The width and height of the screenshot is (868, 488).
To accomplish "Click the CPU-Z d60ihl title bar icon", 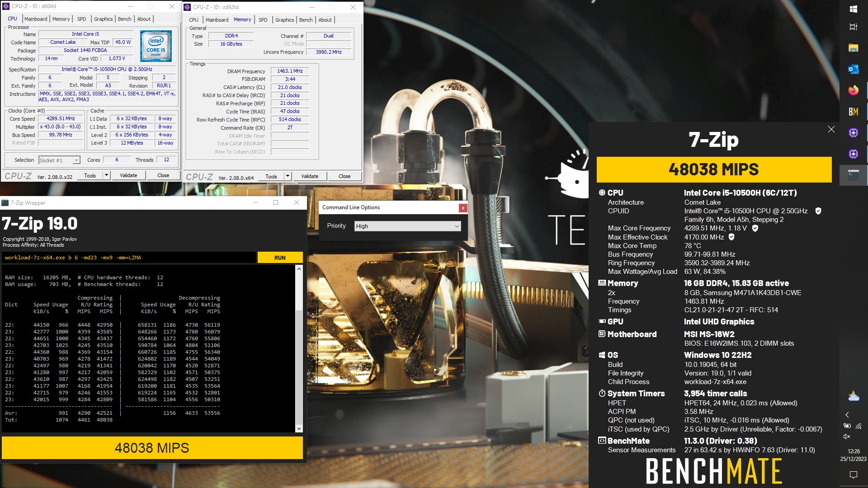I will (6, 6).
